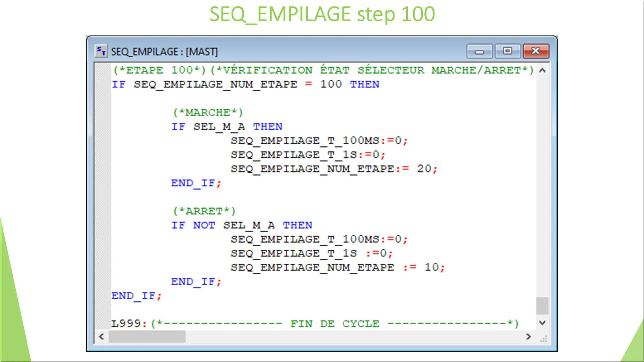The width and height of the screenshot is (644, 362).
Task: Click the scroll-down arrow on vertical scrollbar
Action: click(542, 323)
